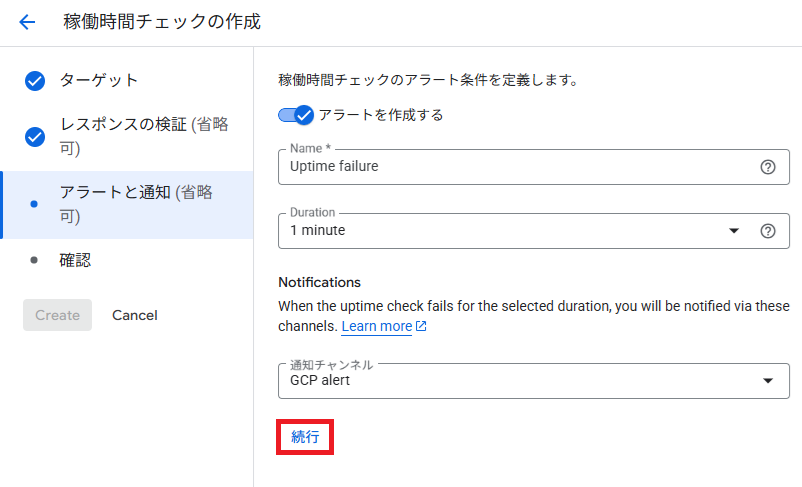Expand the Duration dropdown arrow

click(734, 231)
